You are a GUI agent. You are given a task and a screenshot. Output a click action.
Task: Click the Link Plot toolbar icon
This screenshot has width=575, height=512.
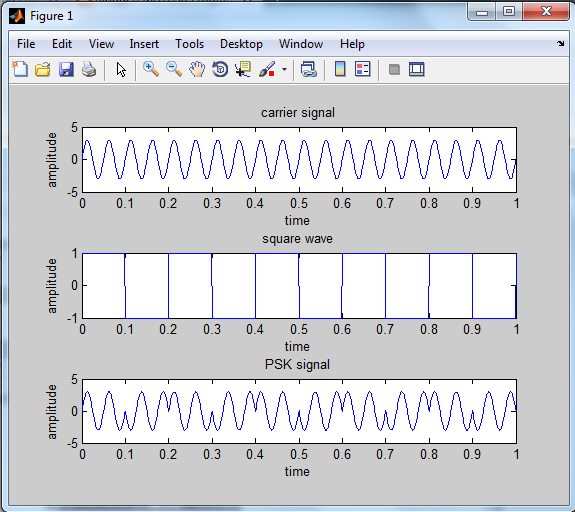(x=308, y=69)
